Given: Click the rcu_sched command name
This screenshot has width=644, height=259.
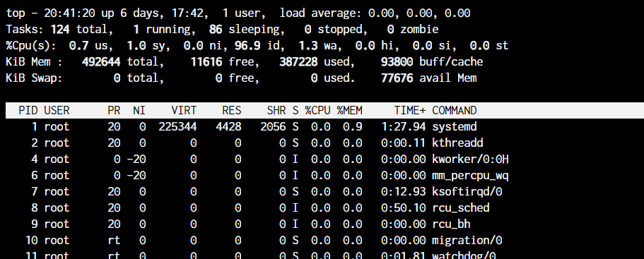Looking at the screenshot, I should [x=461, y=207].
